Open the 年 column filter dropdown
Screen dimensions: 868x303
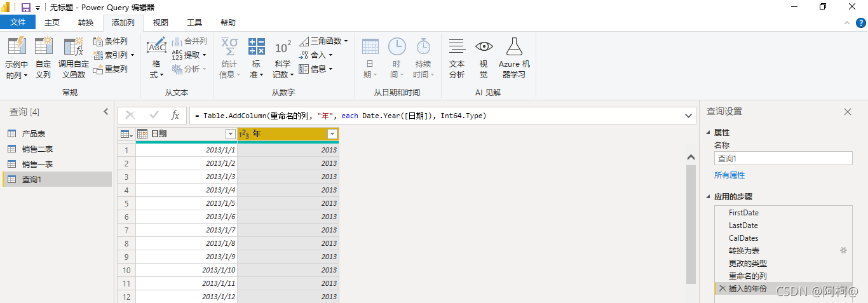pos(332,134)
